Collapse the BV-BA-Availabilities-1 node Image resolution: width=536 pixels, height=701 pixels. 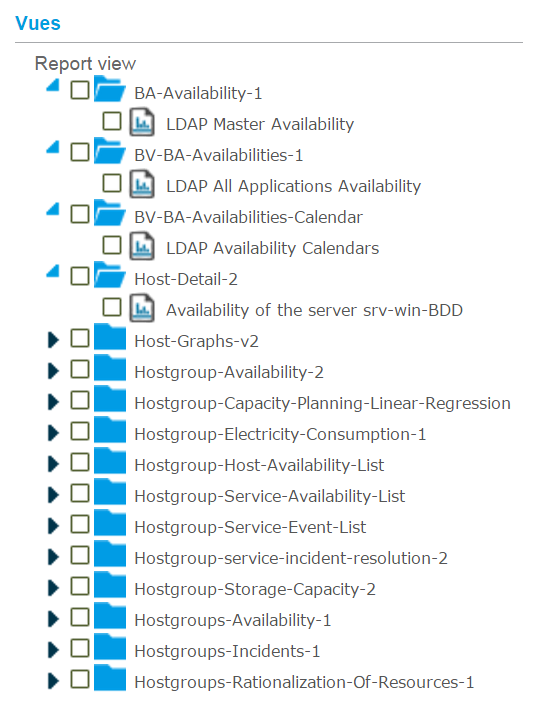pos(53,148)
